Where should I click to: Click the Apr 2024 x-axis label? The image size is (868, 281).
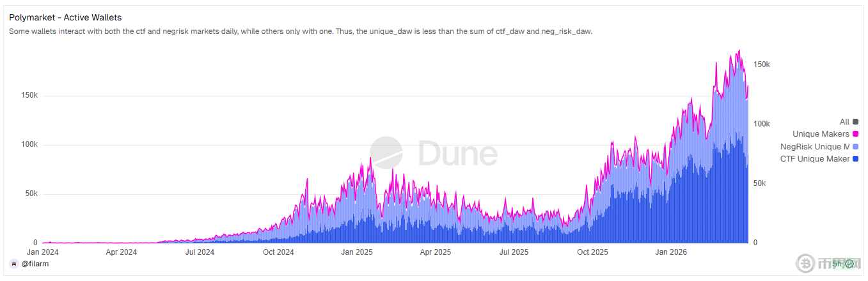121,252
